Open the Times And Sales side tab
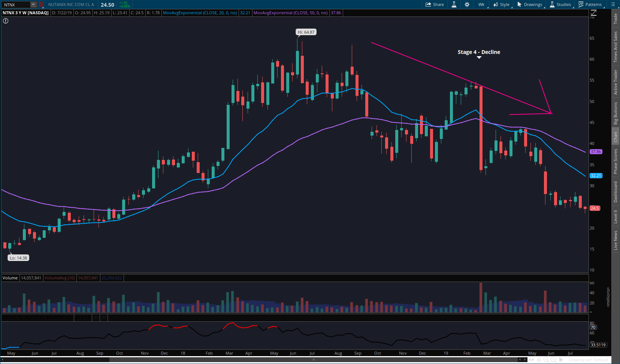 click(616, 47)
